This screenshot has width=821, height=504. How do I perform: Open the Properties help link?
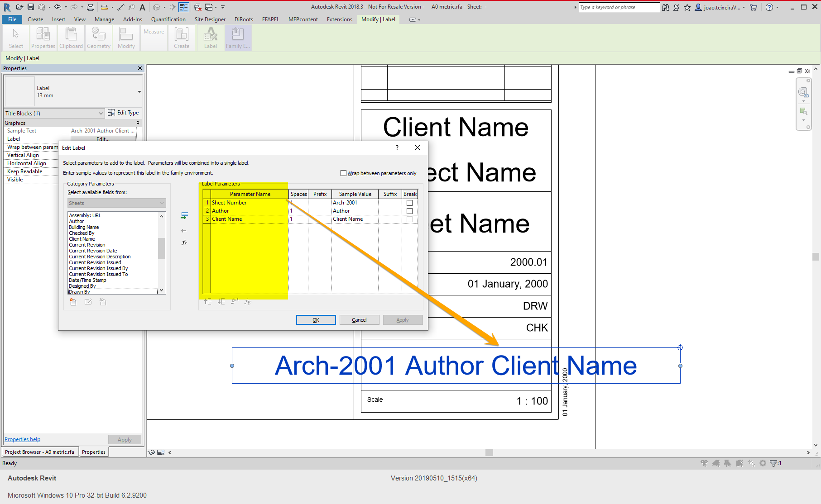(x=22, y=439)
